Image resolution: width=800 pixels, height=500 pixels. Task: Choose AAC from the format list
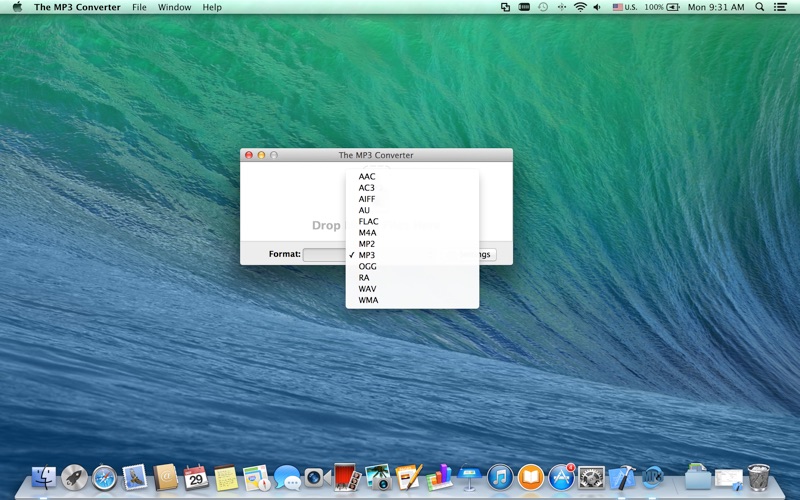pyautogui.click(x=367, y=177)
